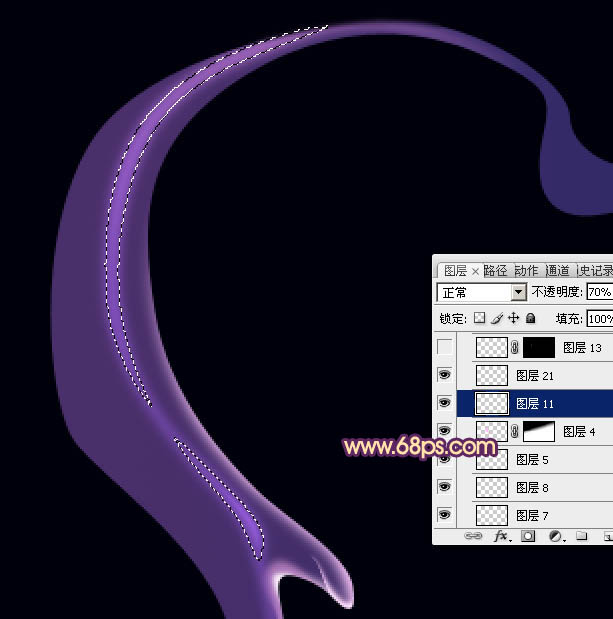Hide layer 图层 21 with eye icon
The width and height of the screenshot is (613, 619).
point(445,376)
